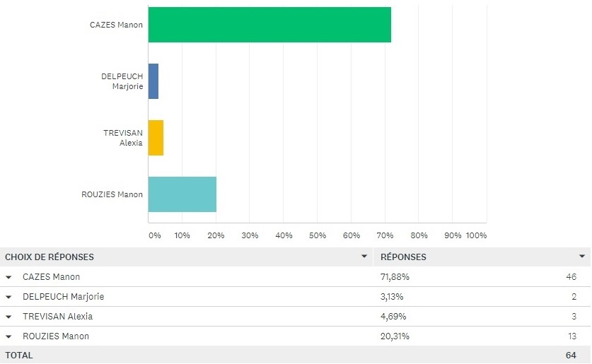Open the CHOIX DE RÉPONSES sort dropdown

coord(364,257)
